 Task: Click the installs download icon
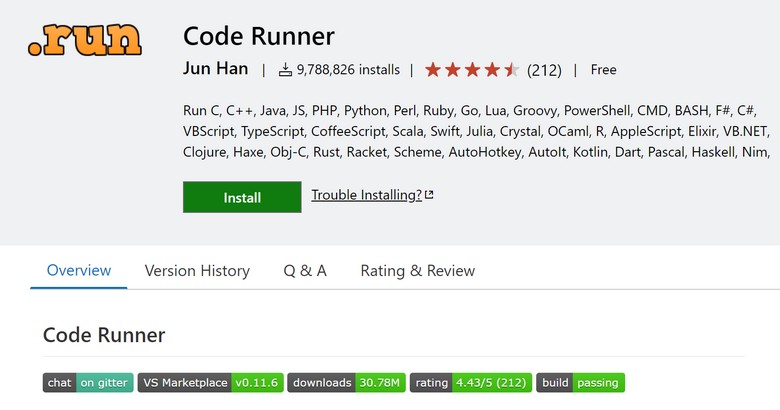(285, 70)
